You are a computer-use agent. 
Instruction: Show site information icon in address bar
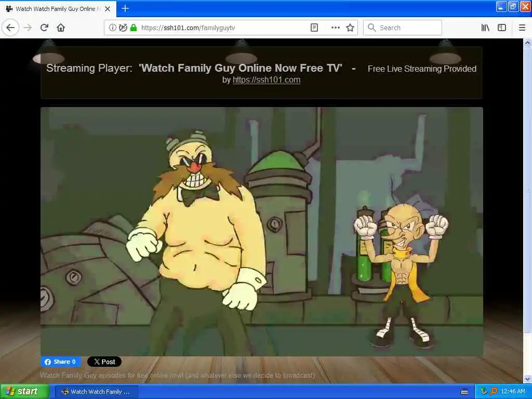tap(112, 28)
